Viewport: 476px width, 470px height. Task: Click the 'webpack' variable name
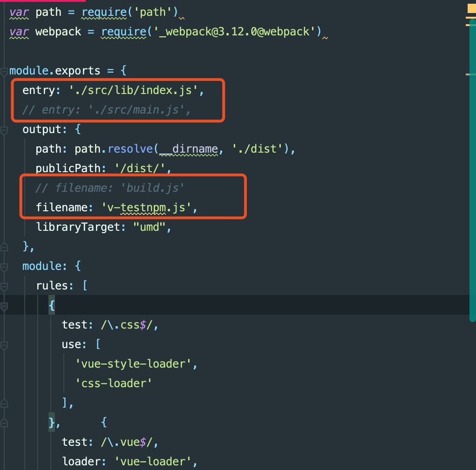58,32
